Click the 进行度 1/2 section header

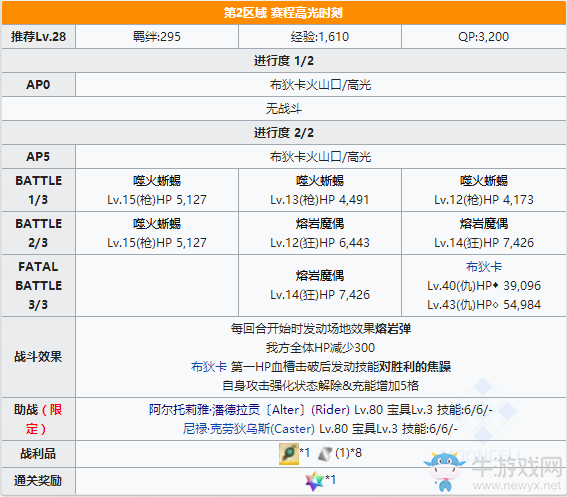tap(284, 61)
